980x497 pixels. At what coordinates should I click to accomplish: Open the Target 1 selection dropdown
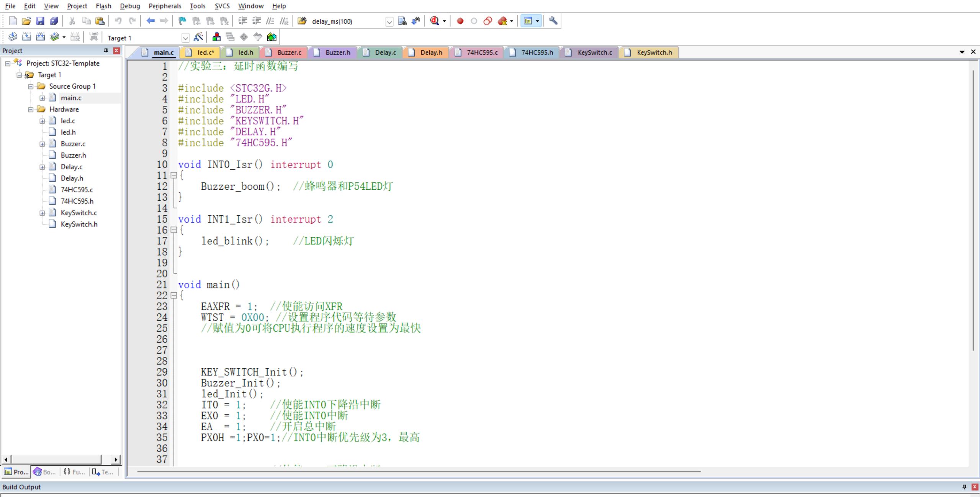(185, 38)
